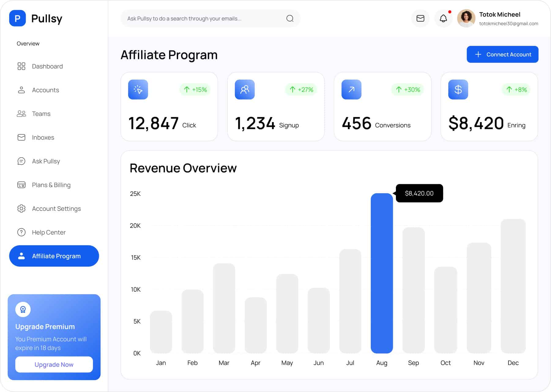Select the Aug revenue bar

(x=382, y=273)
